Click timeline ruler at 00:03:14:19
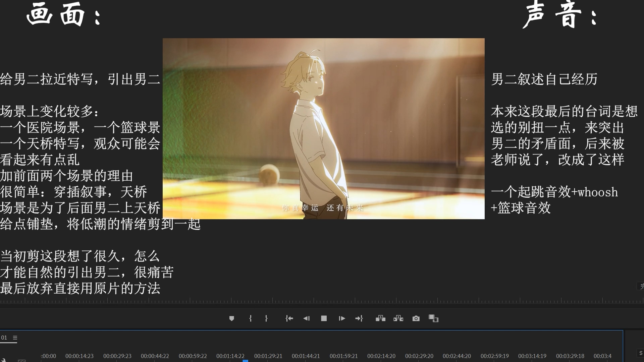 coord(532,356)
